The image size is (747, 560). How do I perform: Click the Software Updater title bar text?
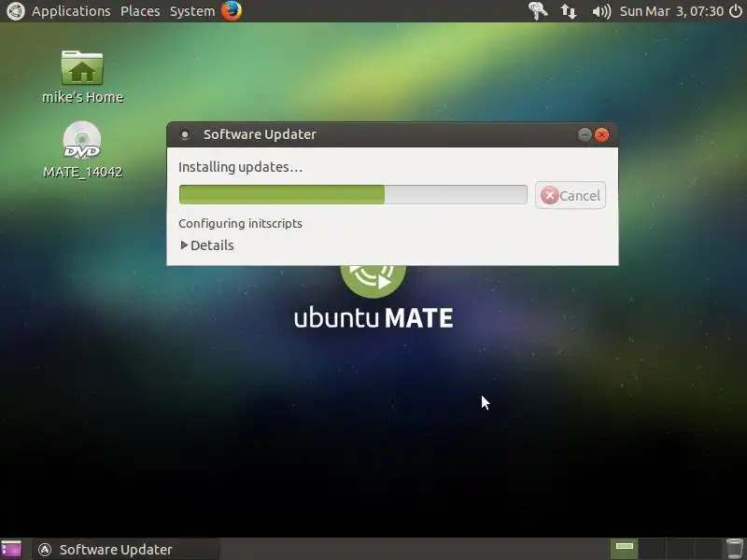click(260, 134)
